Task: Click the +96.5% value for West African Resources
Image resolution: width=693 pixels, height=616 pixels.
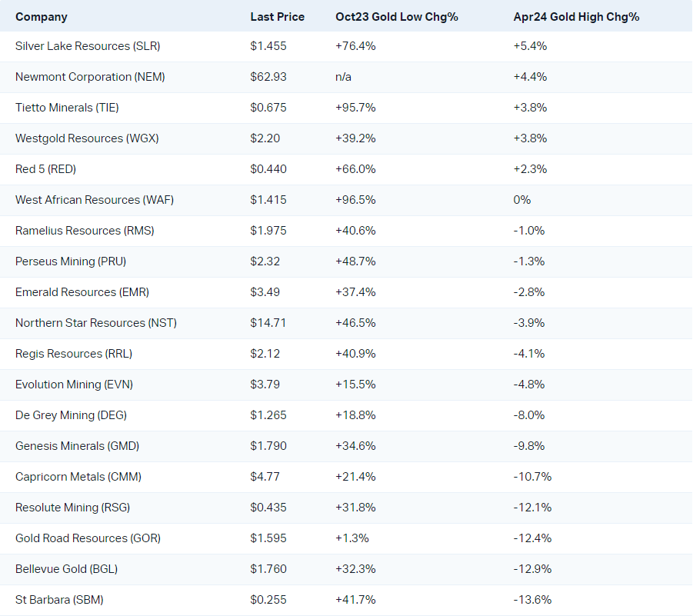Action: tap(355, 200)
